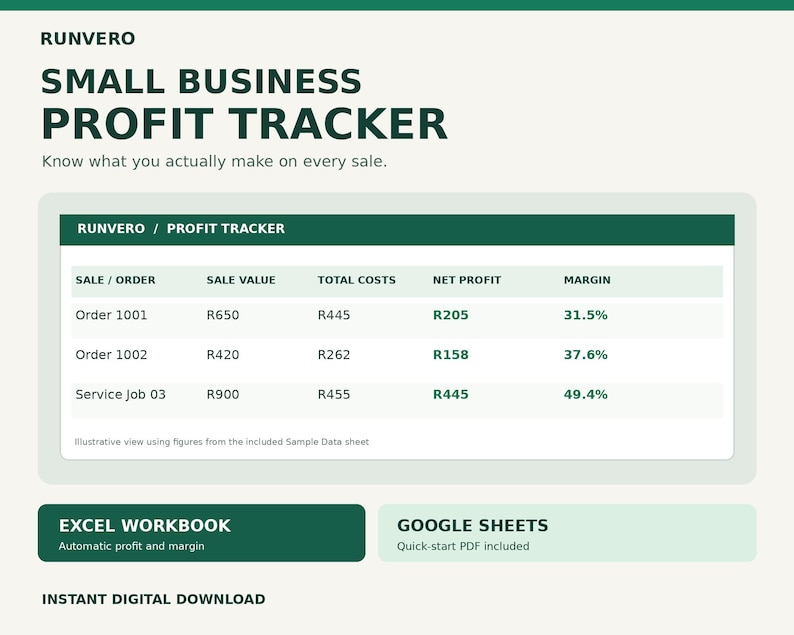Select the 37.6% margin cell
The image size is (794, 635).
[x=585, y=354]
